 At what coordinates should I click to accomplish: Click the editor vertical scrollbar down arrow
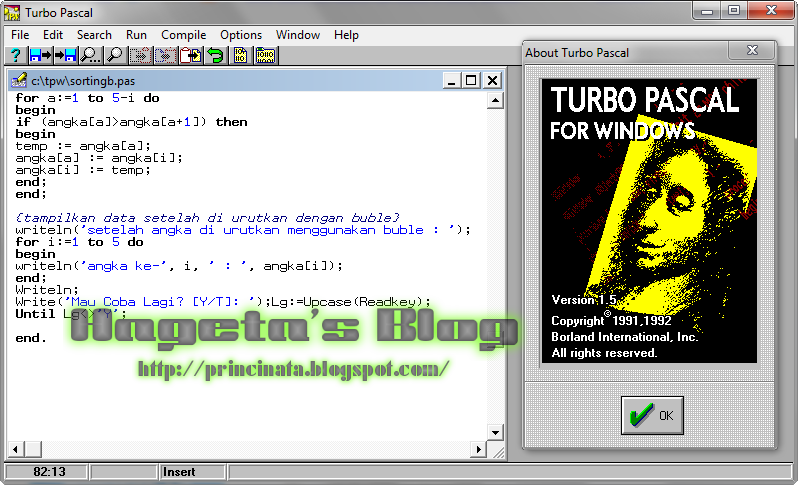(495, 433)
